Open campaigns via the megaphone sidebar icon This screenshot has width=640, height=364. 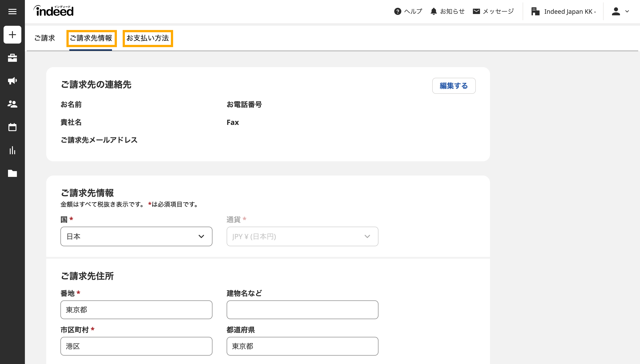[x=12, y=81]
